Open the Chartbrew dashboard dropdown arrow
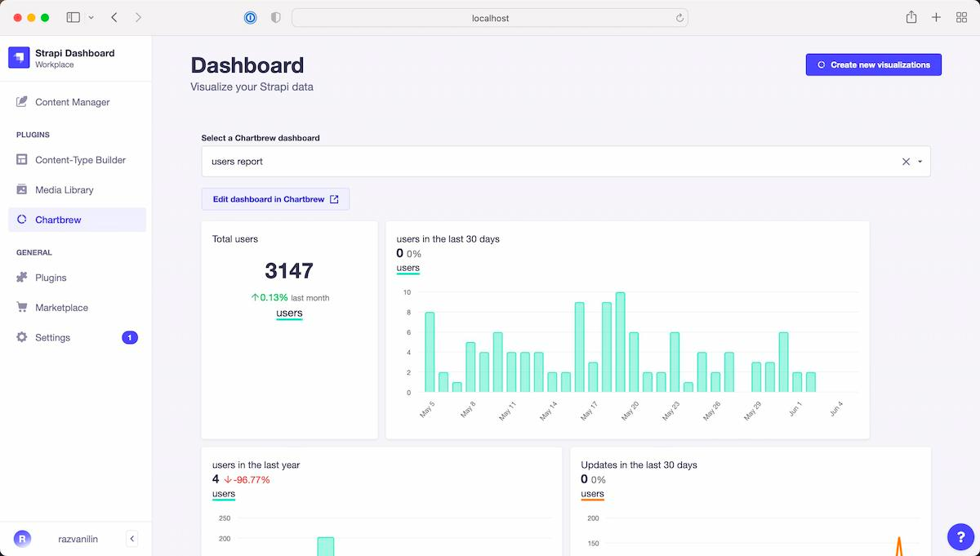This screenshot has height=556, width=980. point(919,161)
